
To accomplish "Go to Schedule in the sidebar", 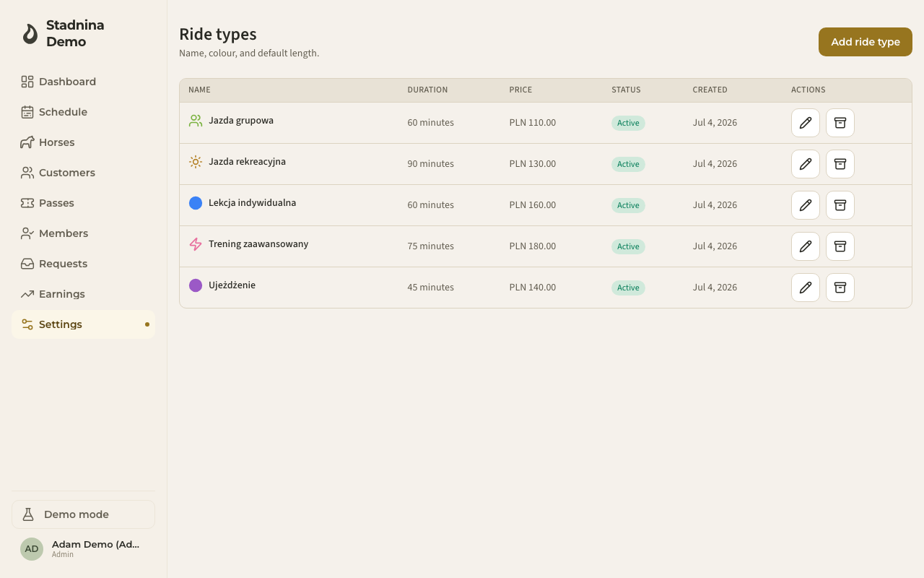I will [83, 112].
